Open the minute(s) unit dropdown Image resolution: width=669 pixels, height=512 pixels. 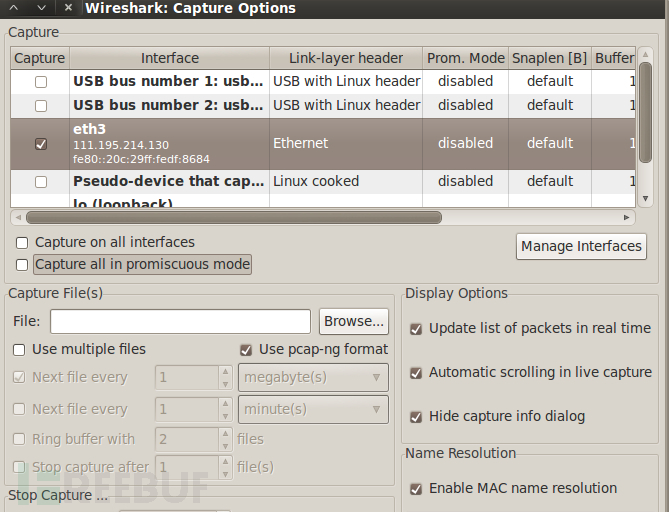(314, 409)
